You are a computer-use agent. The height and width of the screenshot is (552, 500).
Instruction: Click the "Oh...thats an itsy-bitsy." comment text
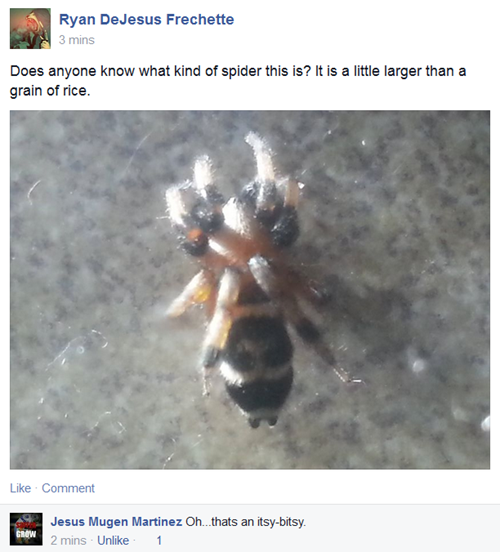(246, 522)
